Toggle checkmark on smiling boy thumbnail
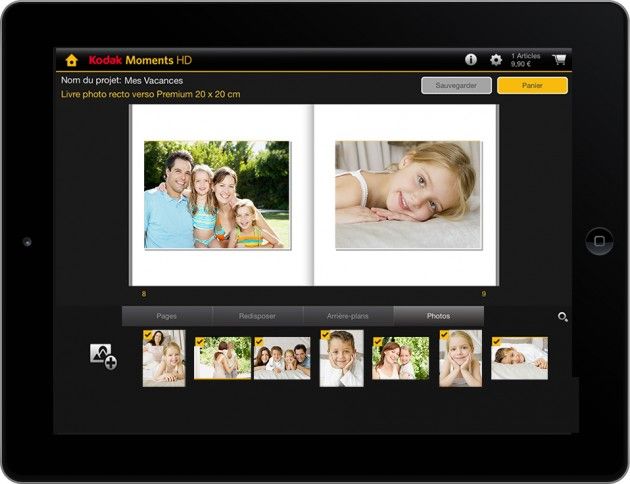Image resolution: width=630 pixels, height=484 pixels. (x=326, y=337)
